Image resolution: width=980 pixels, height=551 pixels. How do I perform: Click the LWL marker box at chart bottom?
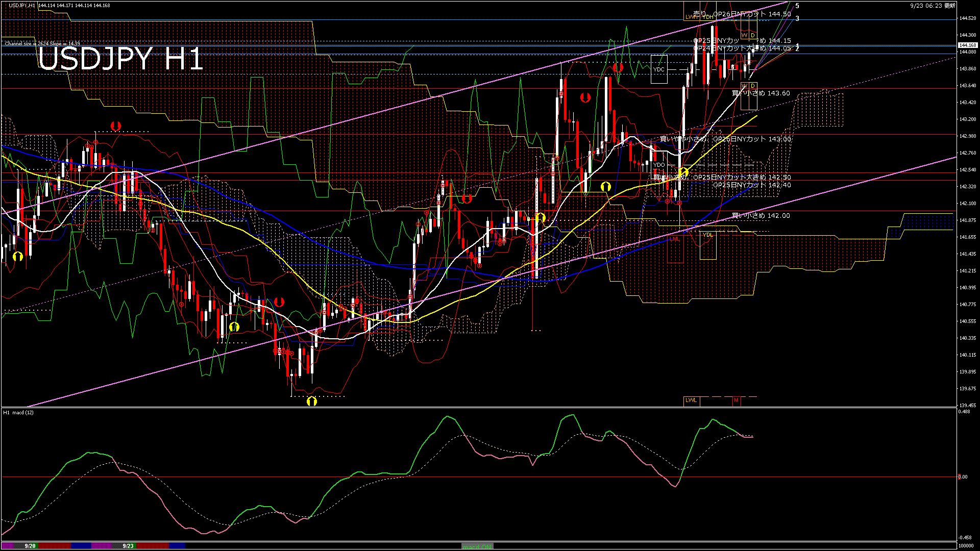[x=691, y=400]
